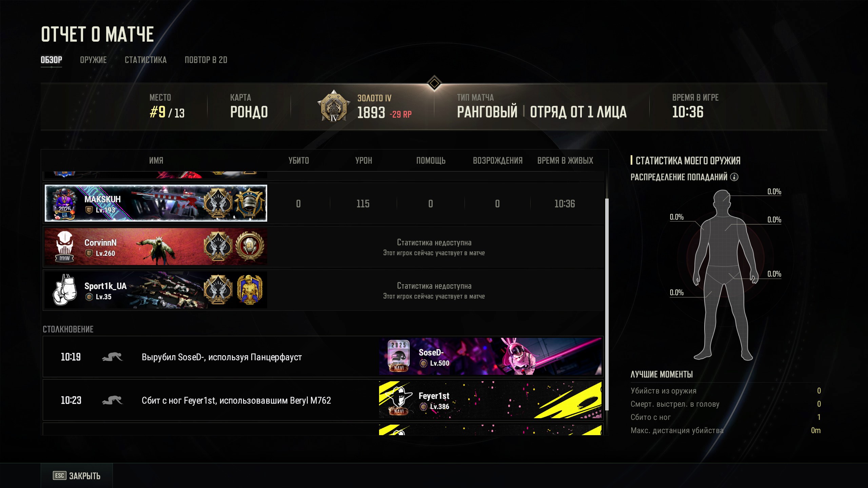Click Sport1k_UA's golden soldier medal
The image size is (868, 488).
click(250, 290)
